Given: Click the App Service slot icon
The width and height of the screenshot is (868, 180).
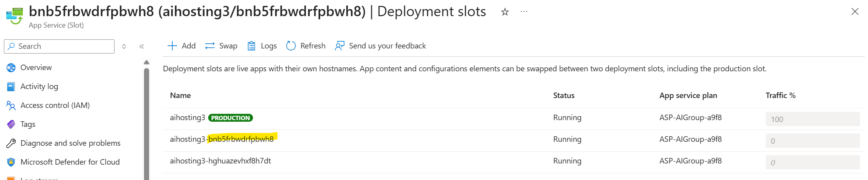Looking at the screenshot, I should click(x=15, y=16).
